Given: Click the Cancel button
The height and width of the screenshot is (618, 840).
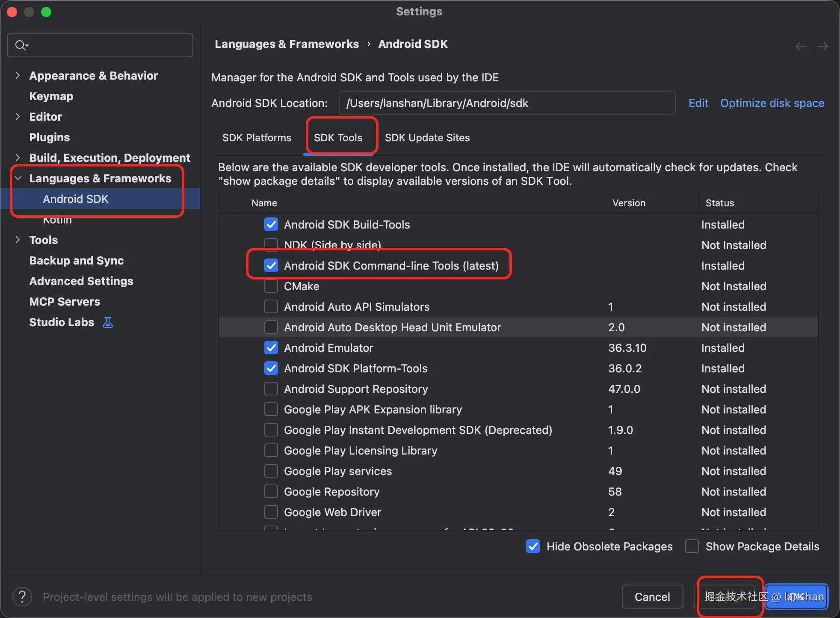Looking at the screenshot, I should pyautogui.click(x=652, y=597).
